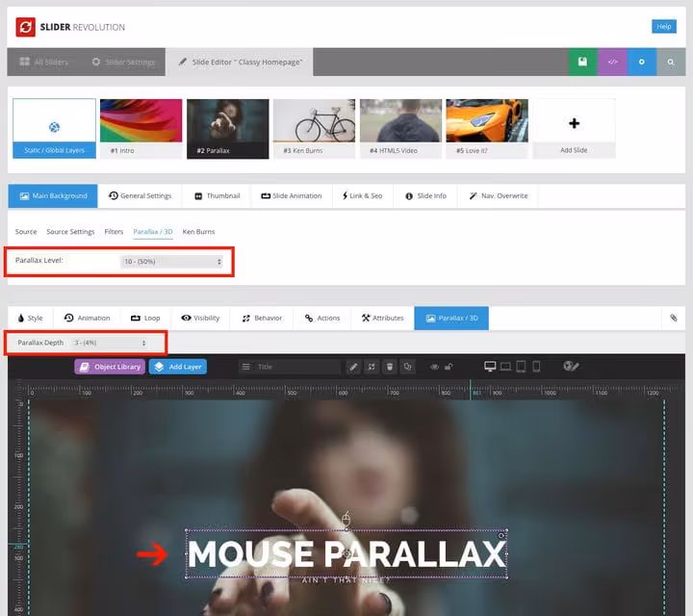
Task: Click the Help button
Action: (664, 27)
